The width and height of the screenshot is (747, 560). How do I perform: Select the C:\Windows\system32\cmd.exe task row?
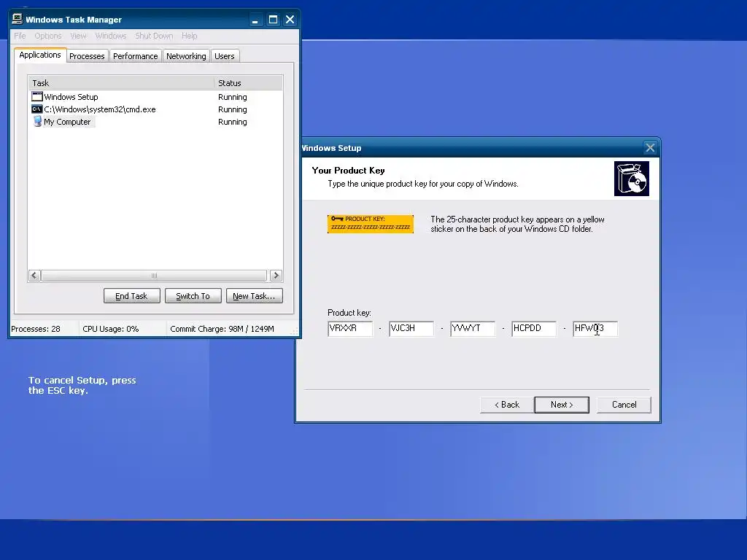(x=155, y=109)
